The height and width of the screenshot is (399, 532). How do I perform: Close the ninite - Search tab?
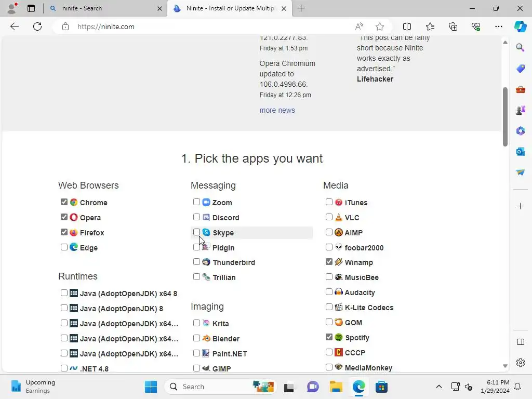[x=159, y=8]
